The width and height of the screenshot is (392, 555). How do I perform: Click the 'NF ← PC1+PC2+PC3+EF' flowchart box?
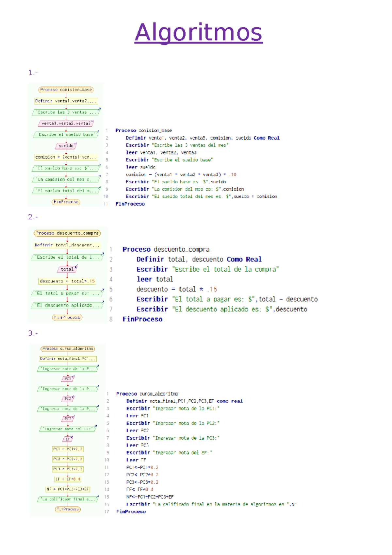click(x=68, y=489)
